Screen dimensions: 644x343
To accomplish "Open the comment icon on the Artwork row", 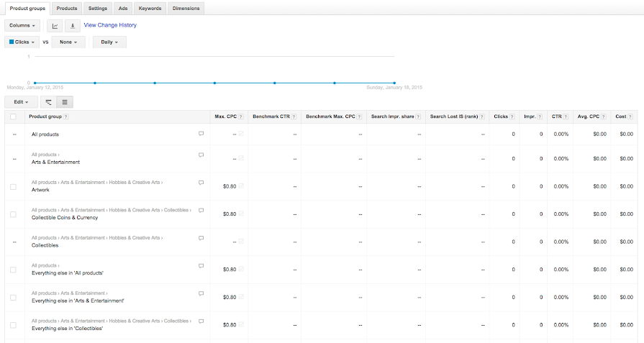I will point(201,183).
